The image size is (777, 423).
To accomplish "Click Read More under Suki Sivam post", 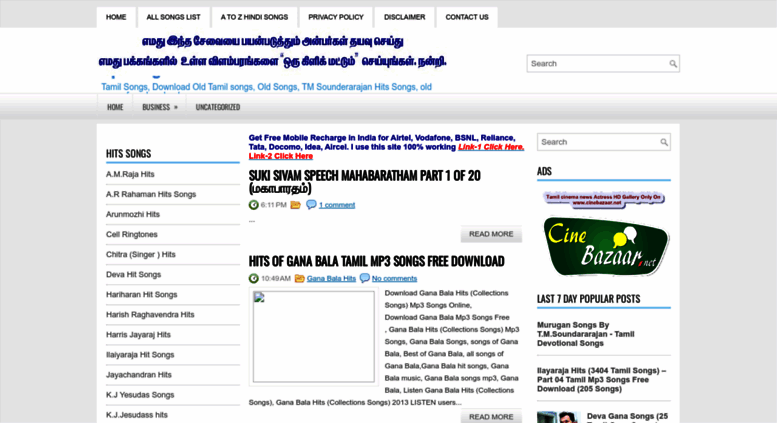I will 491,234.
